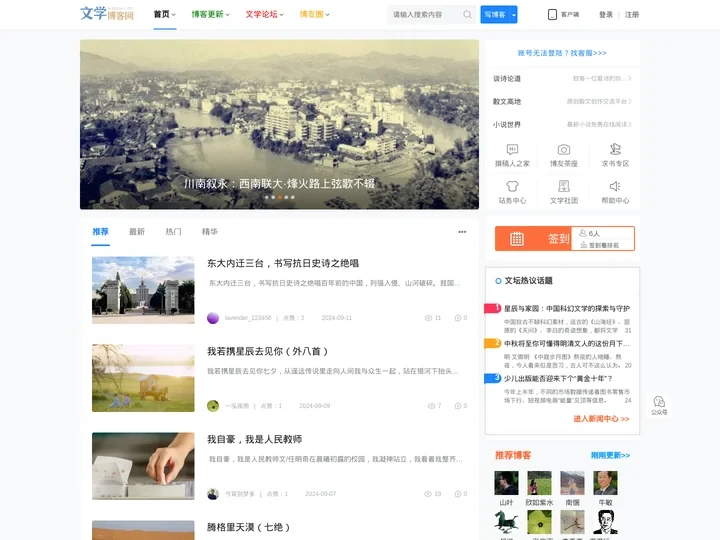The image size is (720, 540).
Task: Open hot topic 中秋将至你可懂得明清文人
Action: click(x=567, y=343)
